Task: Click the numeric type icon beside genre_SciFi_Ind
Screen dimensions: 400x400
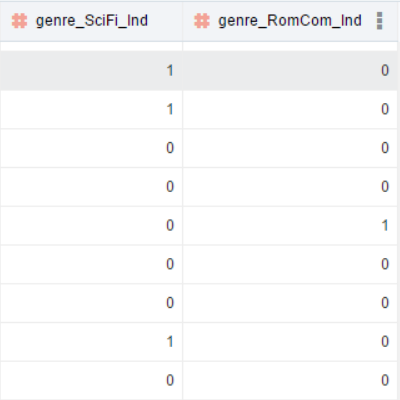Action: pos(19,21)
